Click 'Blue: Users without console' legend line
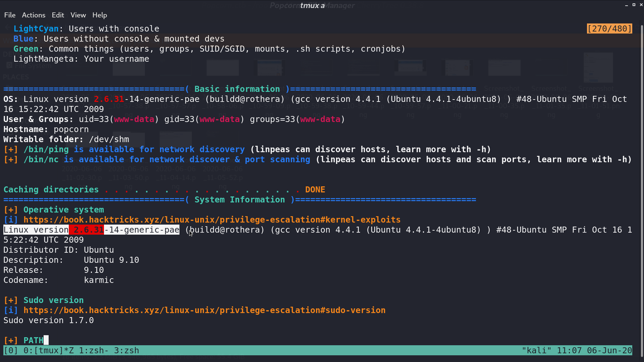 tap(119, 39)
